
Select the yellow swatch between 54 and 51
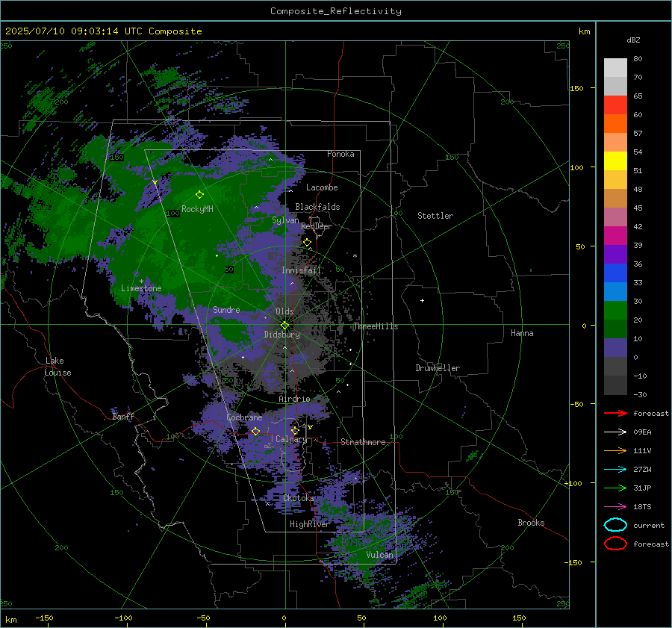[x=615, y=161]
